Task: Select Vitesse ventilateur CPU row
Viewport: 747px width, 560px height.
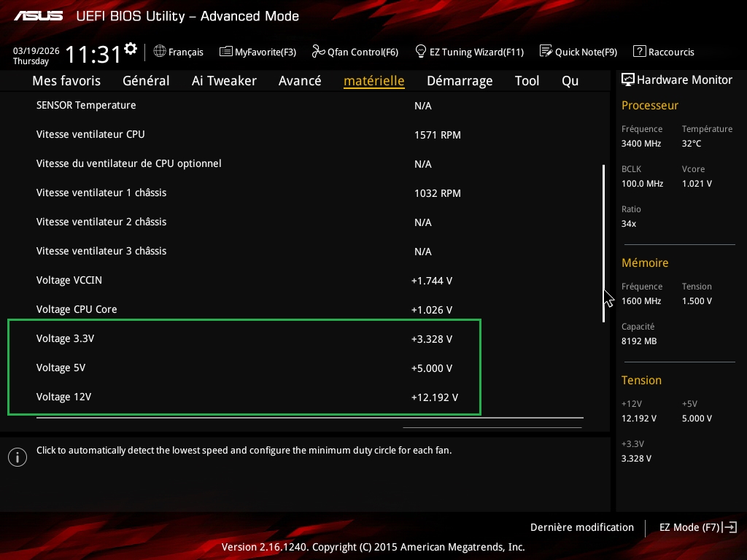Action: tap(90, 134)
